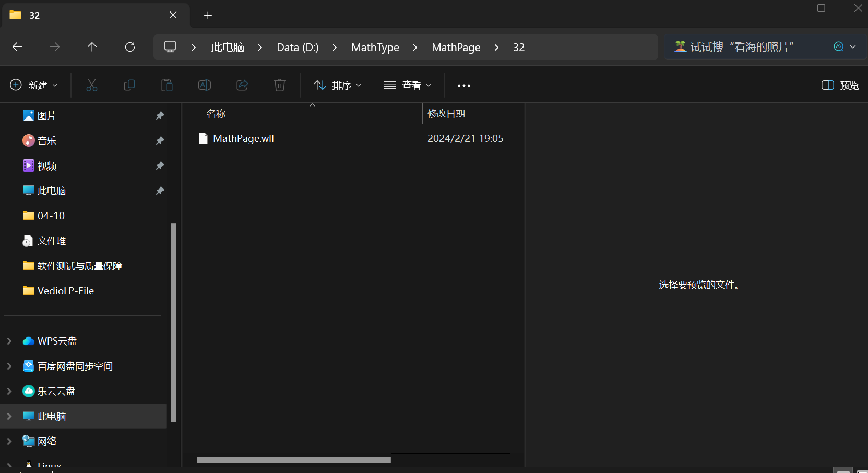
Task: Click the pin icon beside 音乐
Action: [x=160, y=140]
